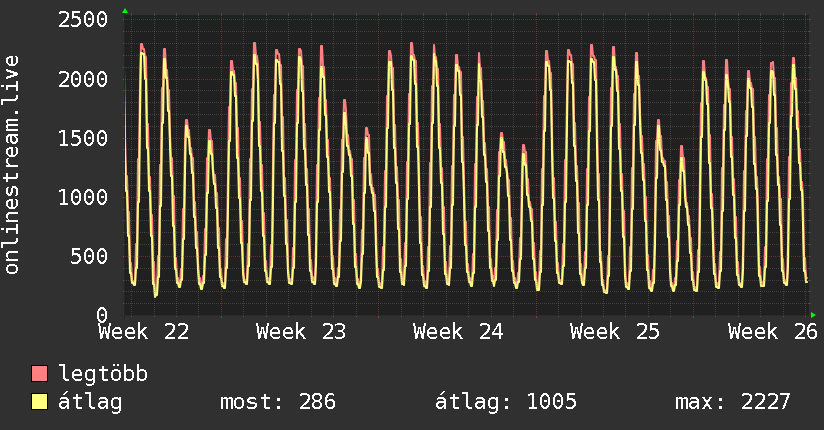Click the 2000 y-axis value
Viewport: 824px width, 430px height.
pyautogui.click(x=83, y=79)
